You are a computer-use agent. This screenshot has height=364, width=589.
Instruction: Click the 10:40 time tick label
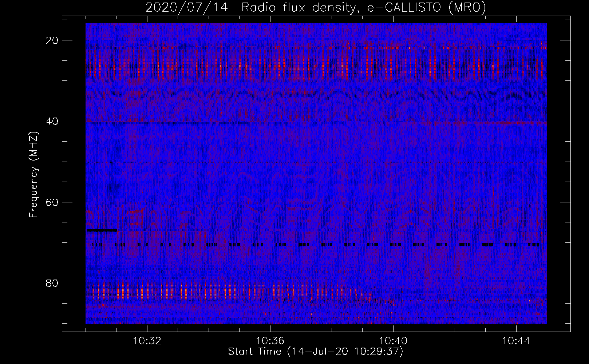point(393,341)
